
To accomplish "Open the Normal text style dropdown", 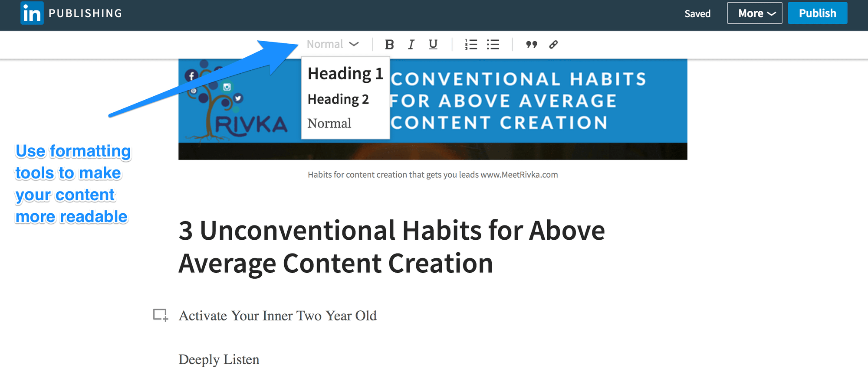I will pos(332,44).
